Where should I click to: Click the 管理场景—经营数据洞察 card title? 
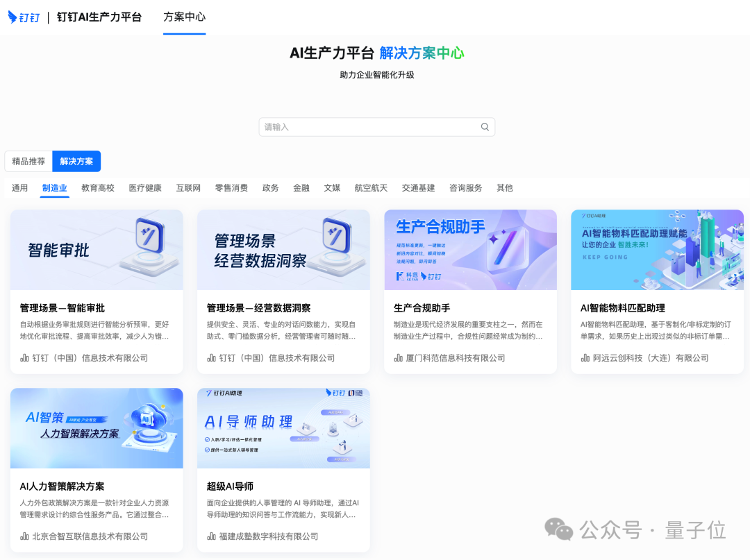point(259,308)
